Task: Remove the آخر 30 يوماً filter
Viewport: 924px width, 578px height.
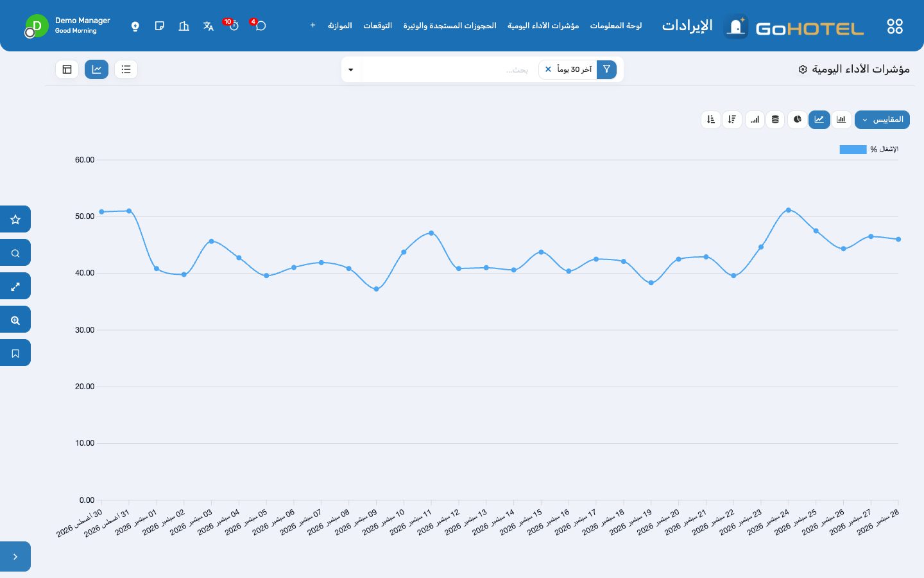Action: click(548, 69)
